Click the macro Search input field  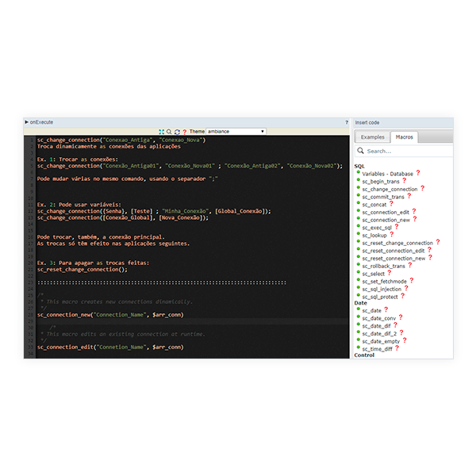pos(405,151)
